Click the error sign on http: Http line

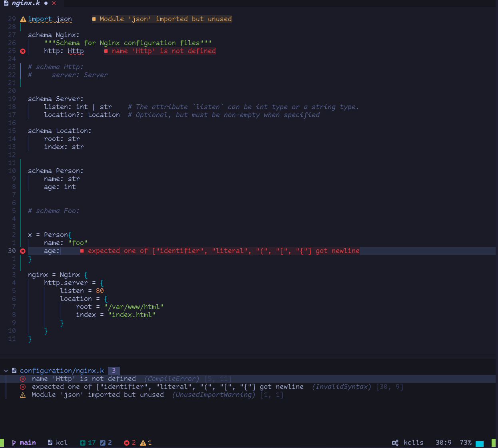(x=23, y=51)
